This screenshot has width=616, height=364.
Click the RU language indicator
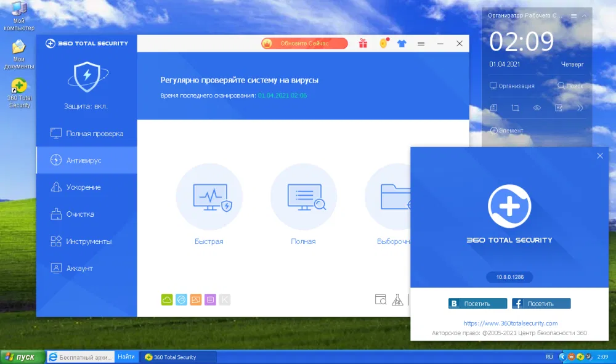tap(549, 357)
